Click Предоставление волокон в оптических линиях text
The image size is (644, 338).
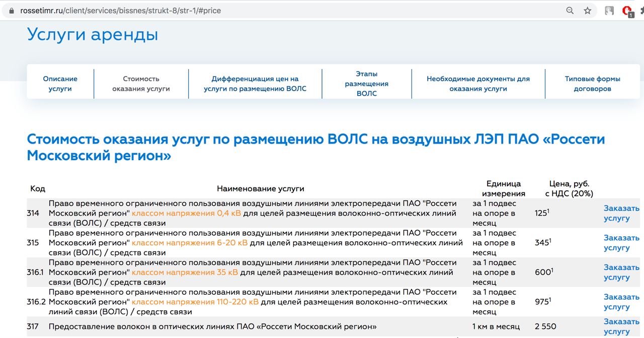pyautogui.click(x=212, y=326)
